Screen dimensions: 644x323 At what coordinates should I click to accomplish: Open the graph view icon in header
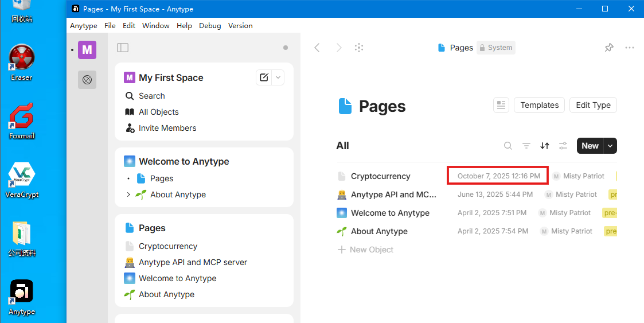pos(359,48)
